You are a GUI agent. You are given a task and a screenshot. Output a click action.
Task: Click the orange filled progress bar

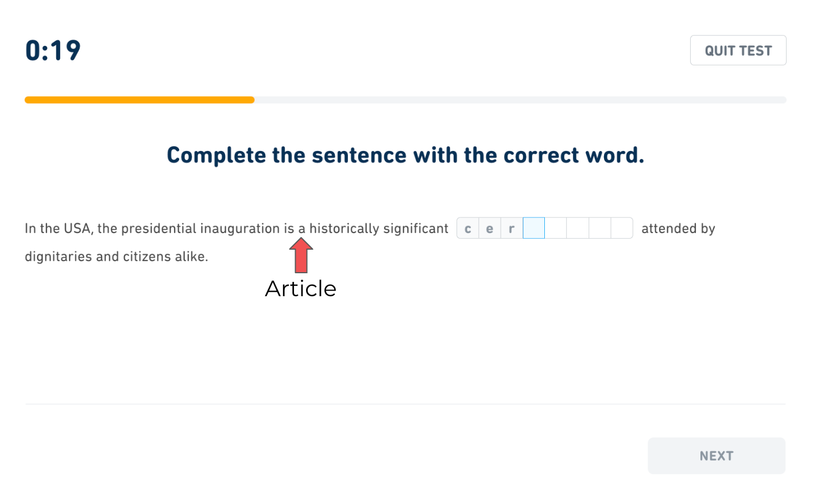click(x=140, y=100)
